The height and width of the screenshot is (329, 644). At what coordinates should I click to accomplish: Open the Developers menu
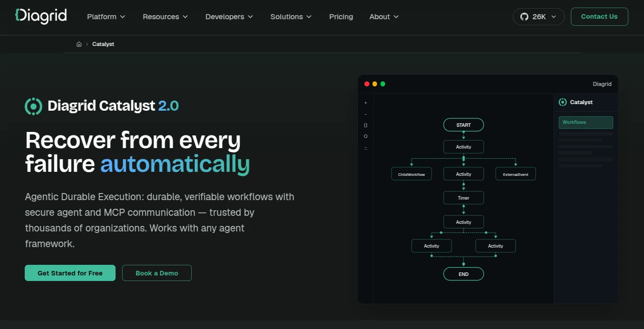(229, 17)
